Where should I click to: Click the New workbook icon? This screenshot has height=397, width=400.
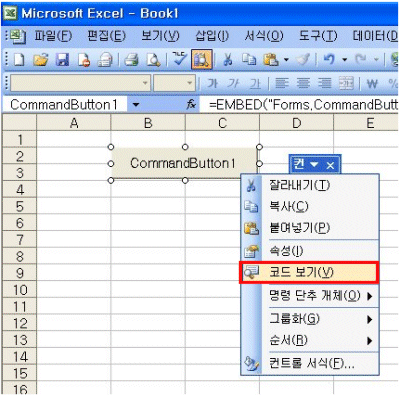pos(19,60)
